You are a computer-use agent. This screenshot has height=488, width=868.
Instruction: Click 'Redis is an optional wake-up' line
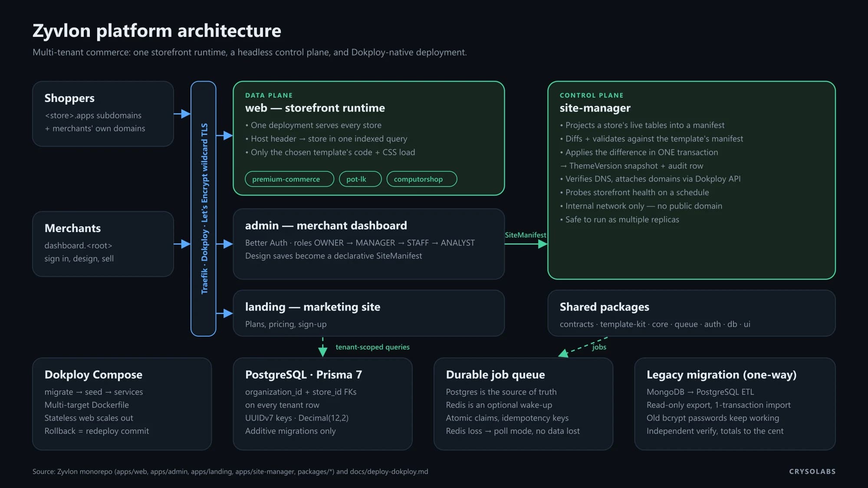(x=499, y=405)
